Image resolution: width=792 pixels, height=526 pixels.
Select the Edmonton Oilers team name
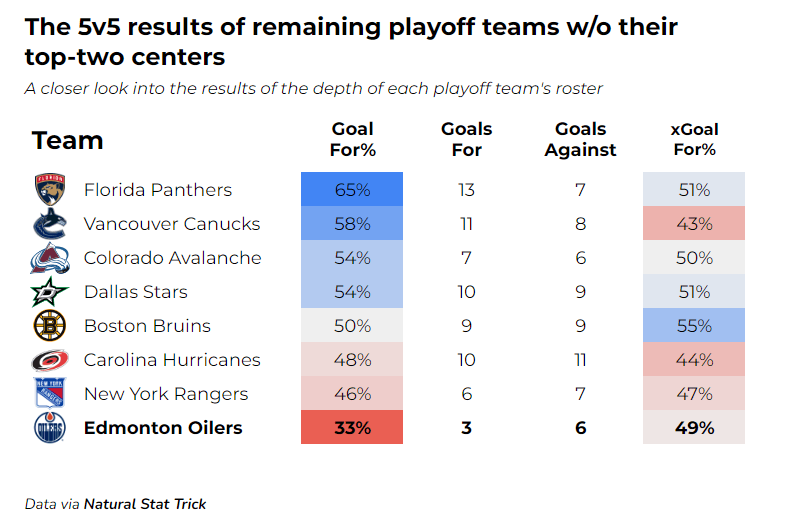[163, 428]
